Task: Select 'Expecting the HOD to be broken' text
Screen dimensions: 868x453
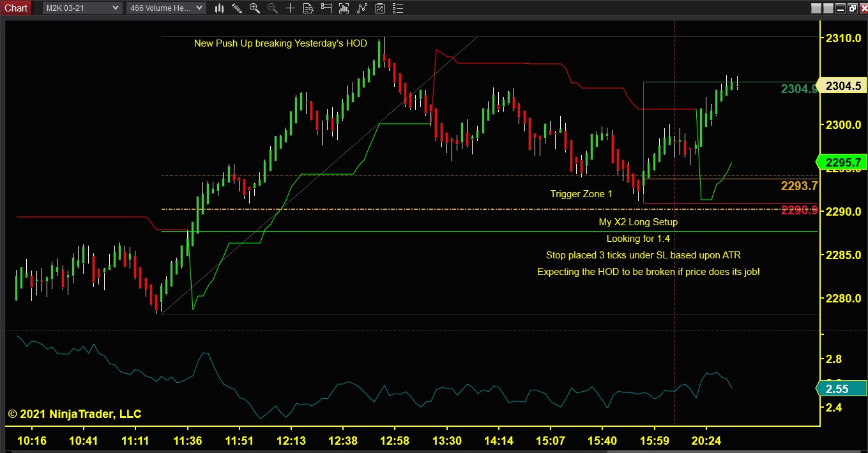Action: (648, 272)
